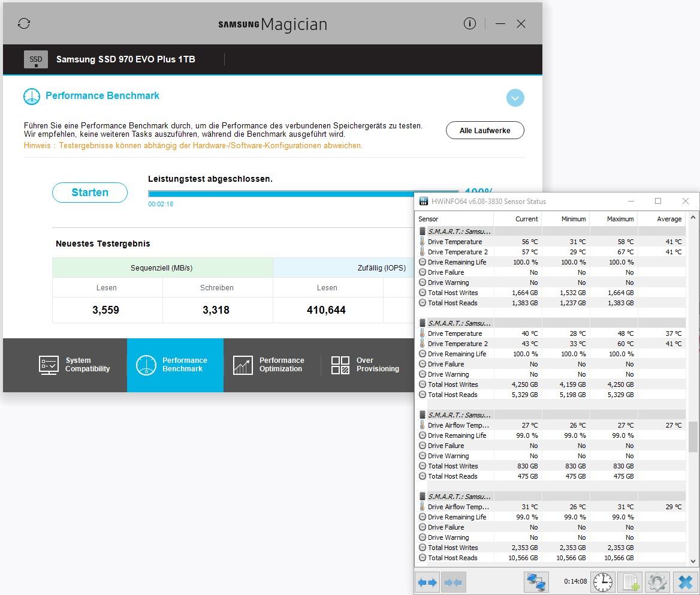This screenshot has height=595, width=700.
Task: Switch to Performance Optimization tab
Action: click(268, 365)
